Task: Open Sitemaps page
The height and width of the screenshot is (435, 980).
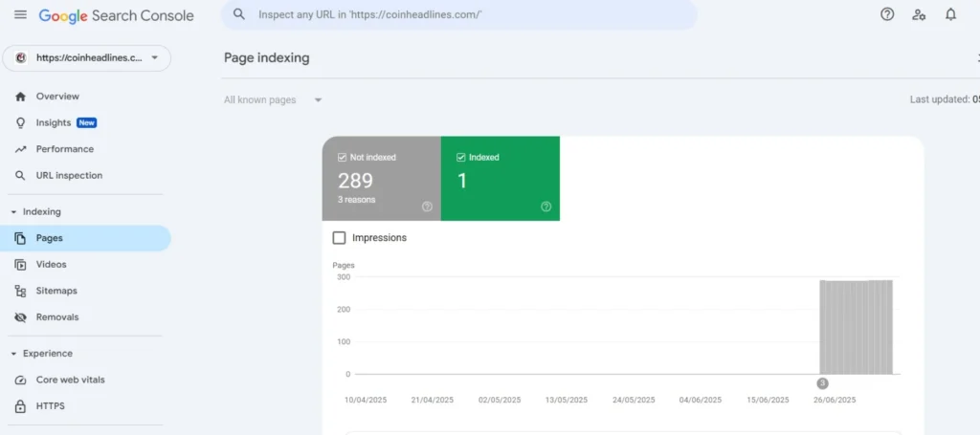Action: coord(56,291)
